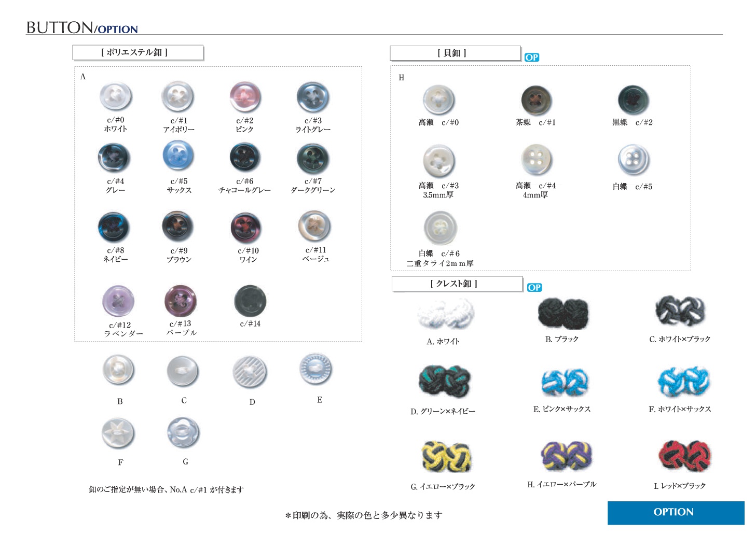Click the クレスト釦 section header
The height and width of the screenshot is (535, 756).
[457, 284]
